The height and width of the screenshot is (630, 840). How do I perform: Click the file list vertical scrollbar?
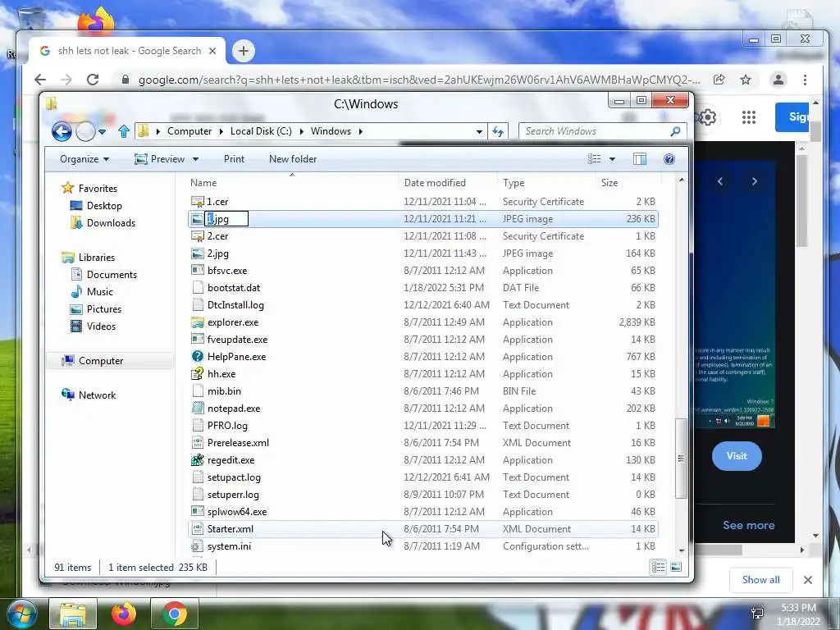pyautogui.click(x=681, y=458)
